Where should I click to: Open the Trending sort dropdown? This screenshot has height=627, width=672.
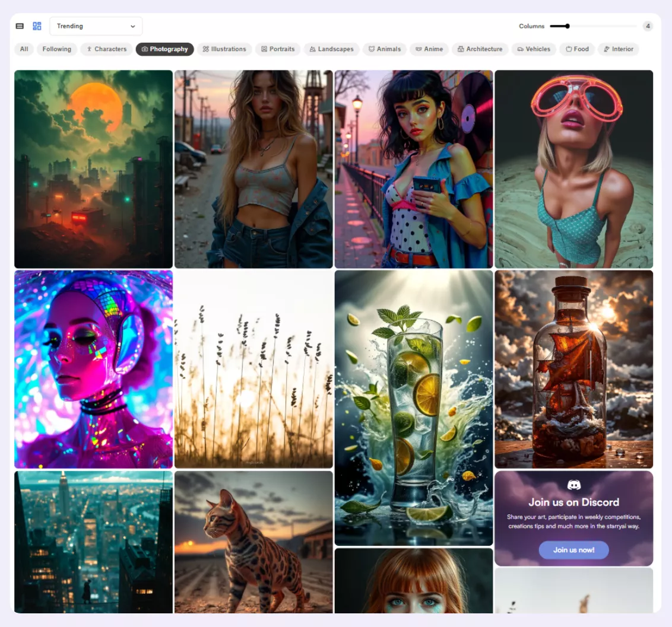[x=96, y=26]
